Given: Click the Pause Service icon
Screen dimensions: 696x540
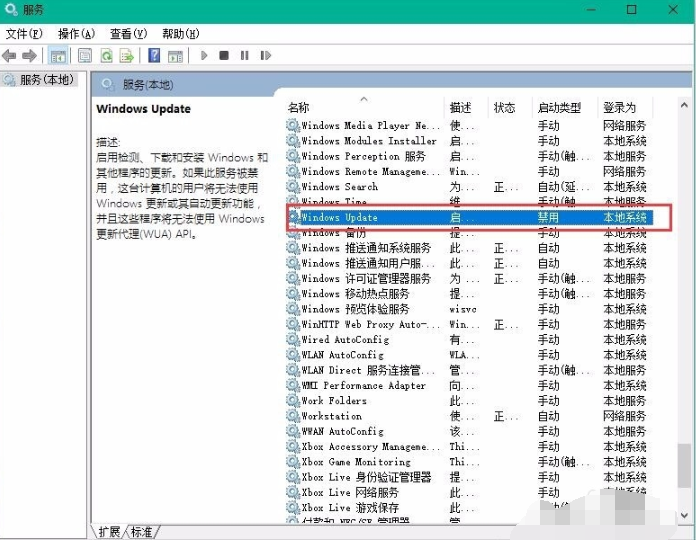Looking at the screenshot, I should 245,55.
